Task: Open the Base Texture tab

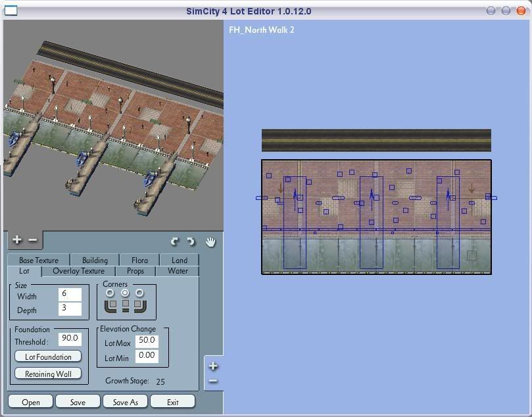Action: 39,260
